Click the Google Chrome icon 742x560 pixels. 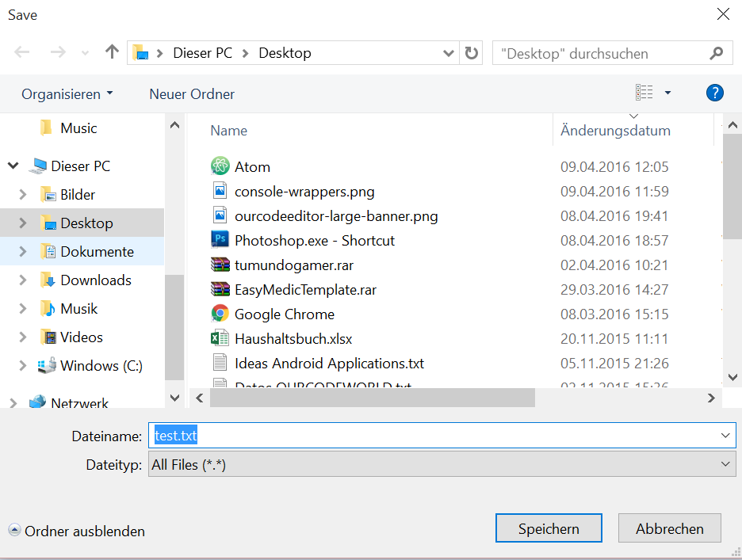(x=220, y=314)
